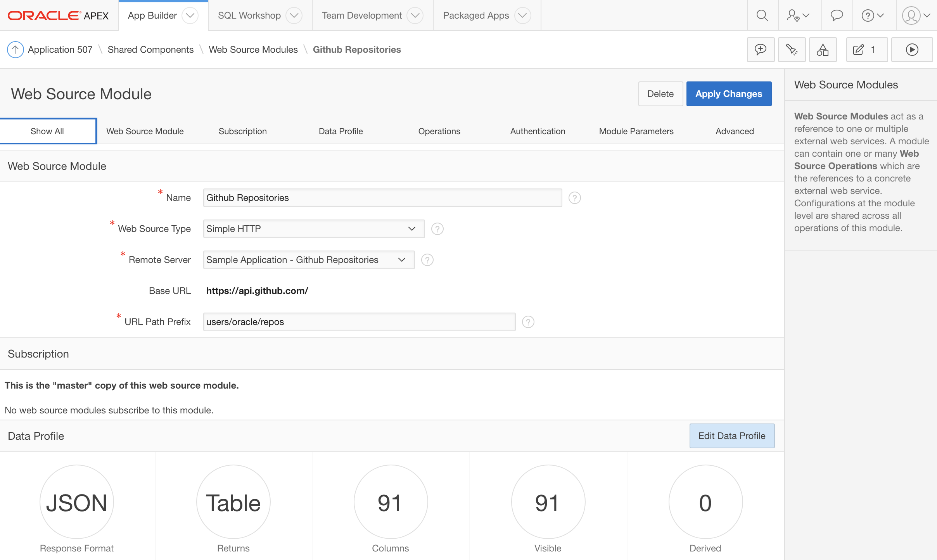Viewport: 937px width, 560px height.
Task: Click the Shared Components shapes icon
Action: (822, 50)
